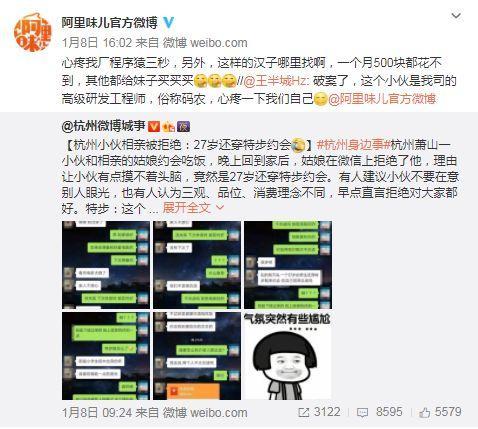
Task: Open the @阿里味儿官方微博 mention in post text
Action: 382,99
